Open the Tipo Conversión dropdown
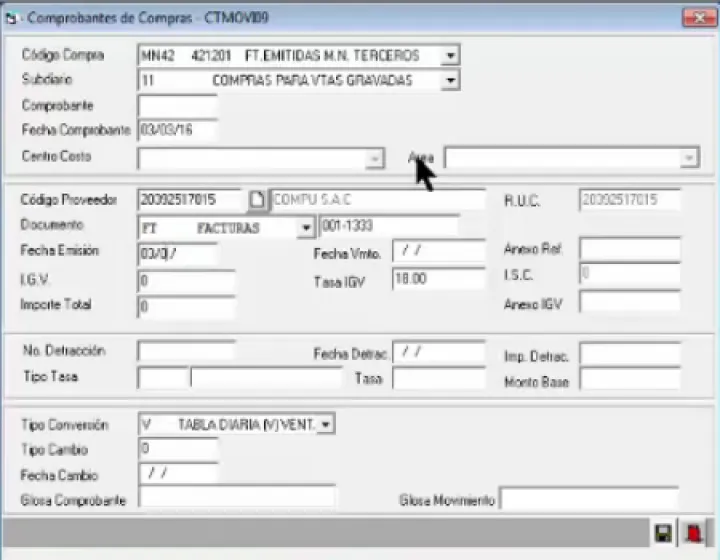Image resolution: width=720 pixels, height=560 pixels. [326, 425]
